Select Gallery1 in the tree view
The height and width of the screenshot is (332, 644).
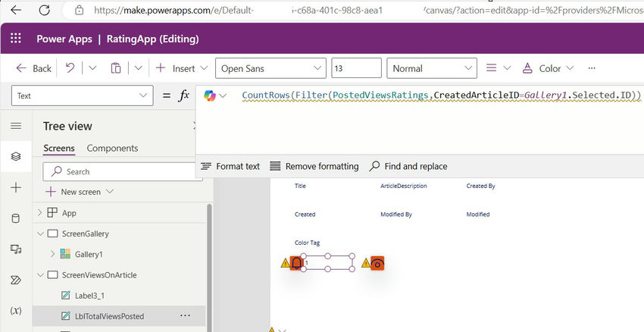click(x=89, y=255)
